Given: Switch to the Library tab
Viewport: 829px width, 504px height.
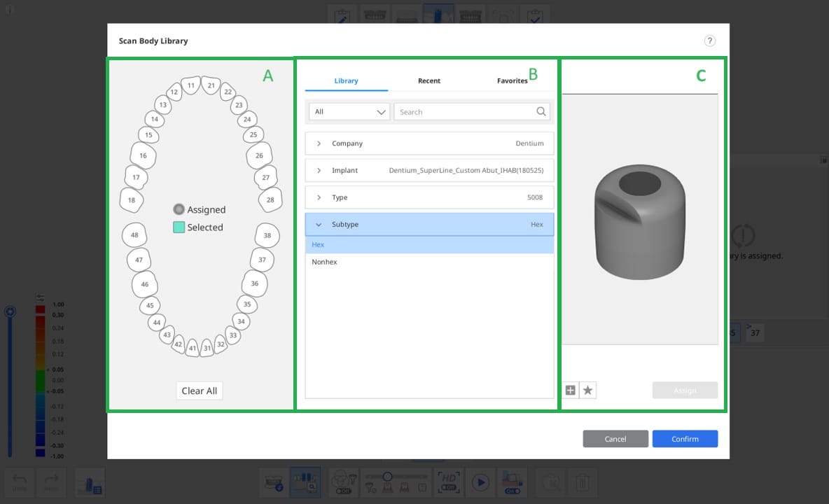Looking at the screenshot, I should (347, 80).
